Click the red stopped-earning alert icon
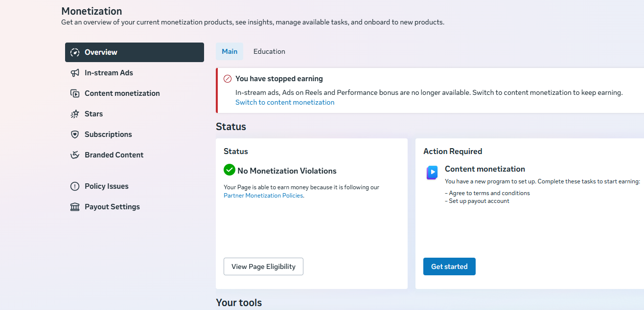 (x=228, y=79)
